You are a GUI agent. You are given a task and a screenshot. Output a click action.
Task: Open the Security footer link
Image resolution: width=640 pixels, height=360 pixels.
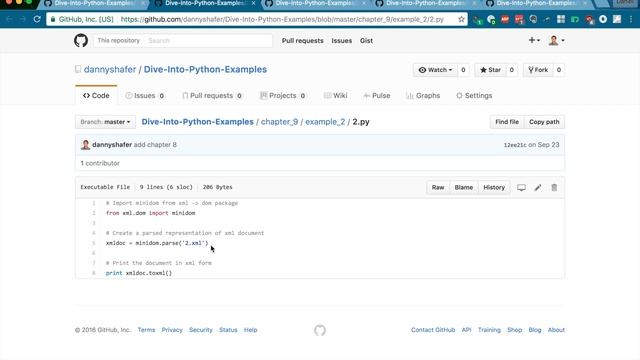[x=201, y=330]
